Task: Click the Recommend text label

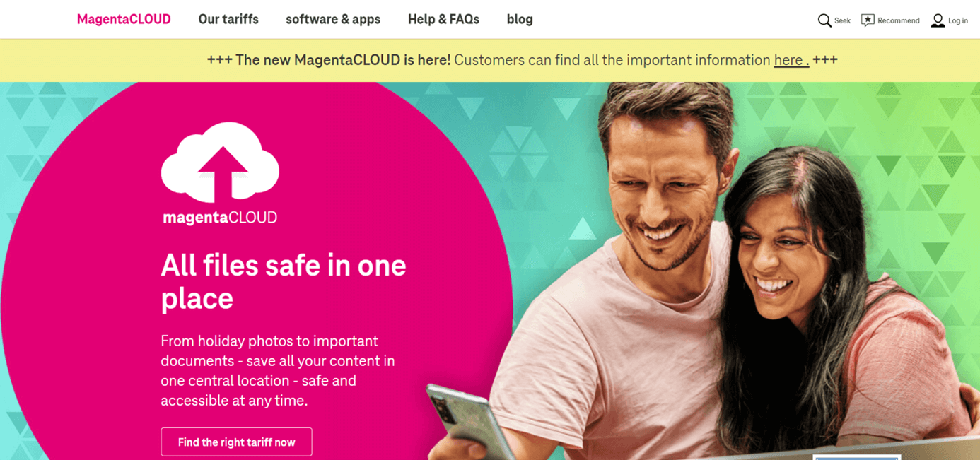Action: [898, 20]
